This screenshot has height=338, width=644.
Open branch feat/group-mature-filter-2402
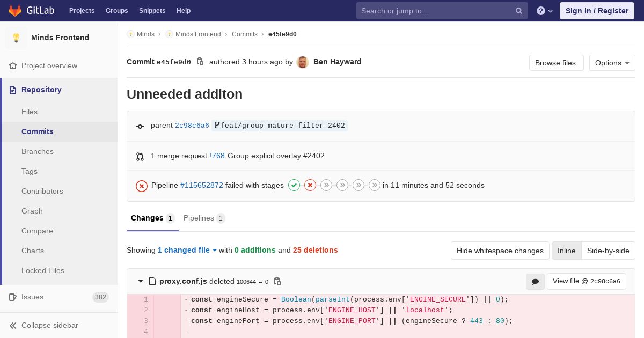click(280, 126)
